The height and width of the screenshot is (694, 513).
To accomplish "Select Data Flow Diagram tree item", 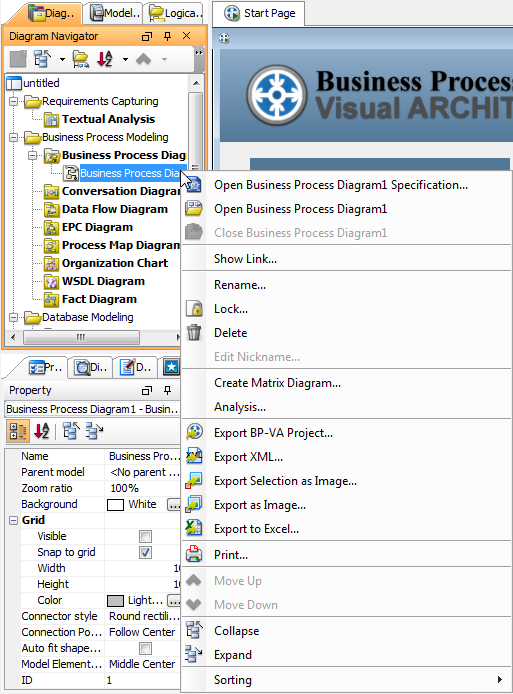I will (115, 209).
